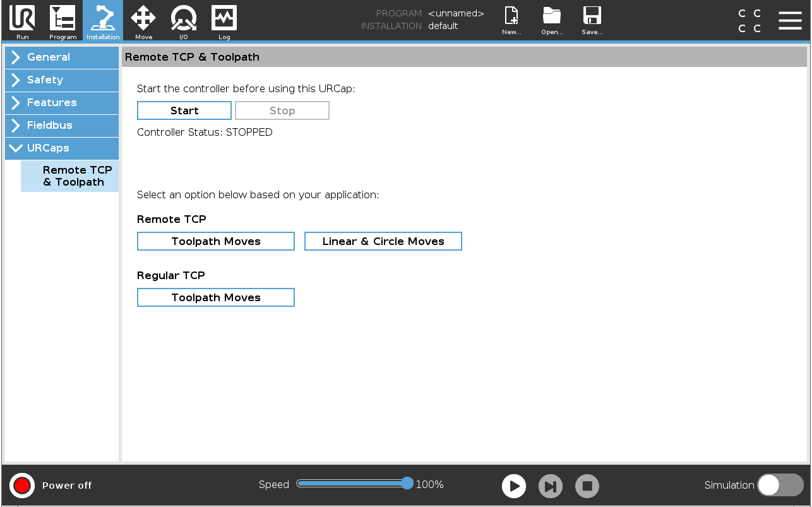Expand the Fieldbus section
Image resolution: width=812 pixels, height=507 pixels.
tap(62, 125)
